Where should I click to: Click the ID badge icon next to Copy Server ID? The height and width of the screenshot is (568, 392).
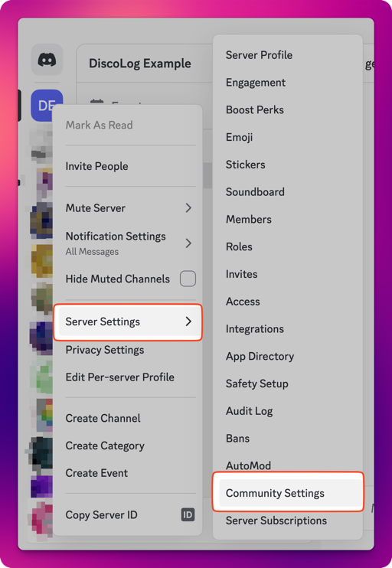pos(188,514)
